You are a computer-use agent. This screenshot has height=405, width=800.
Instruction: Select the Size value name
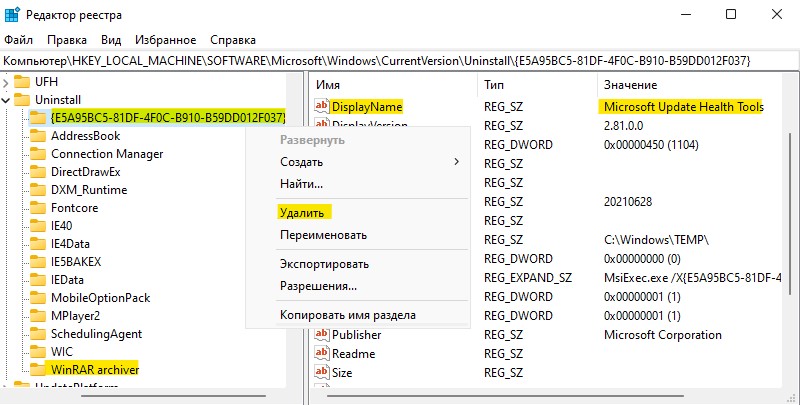342,372
